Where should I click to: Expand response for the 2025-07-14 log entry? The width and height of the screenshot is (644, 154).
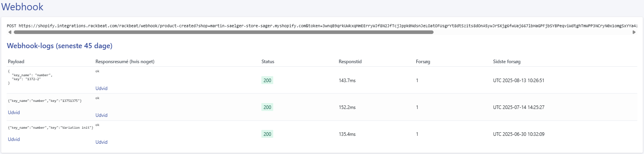tap(101, 115)
